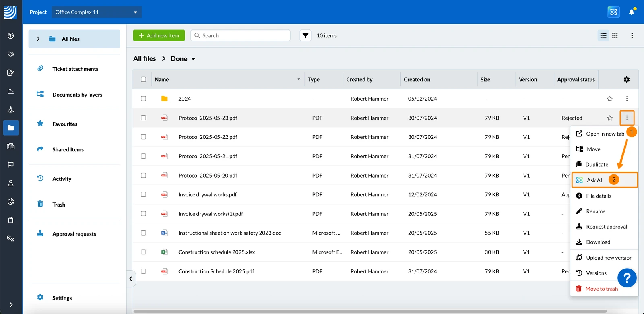Screen dimensions: 644x314
Task: Click the Search input field
Action: point(240,35)
